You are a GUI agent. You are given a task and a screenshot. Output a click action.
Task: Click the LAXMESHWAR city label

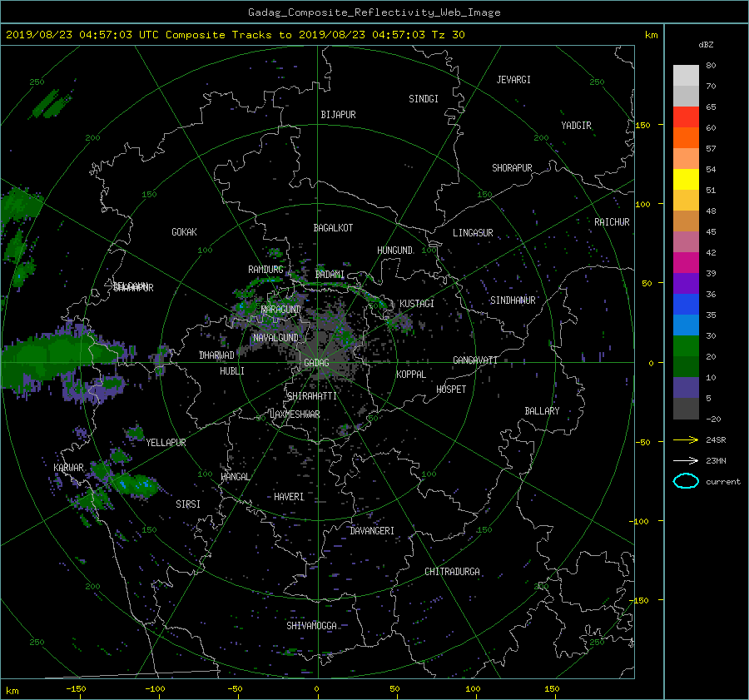[x=295, y=415]
